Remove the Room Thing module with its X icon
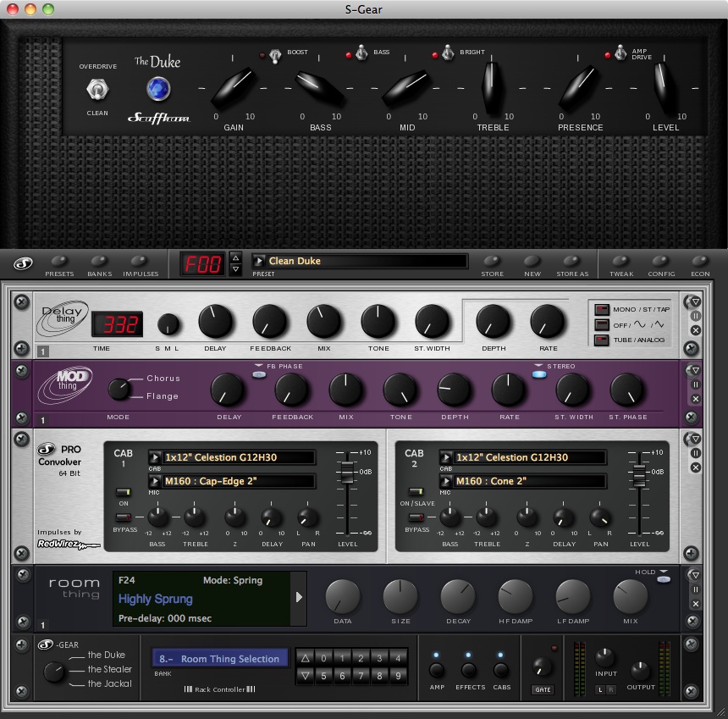 695,604
